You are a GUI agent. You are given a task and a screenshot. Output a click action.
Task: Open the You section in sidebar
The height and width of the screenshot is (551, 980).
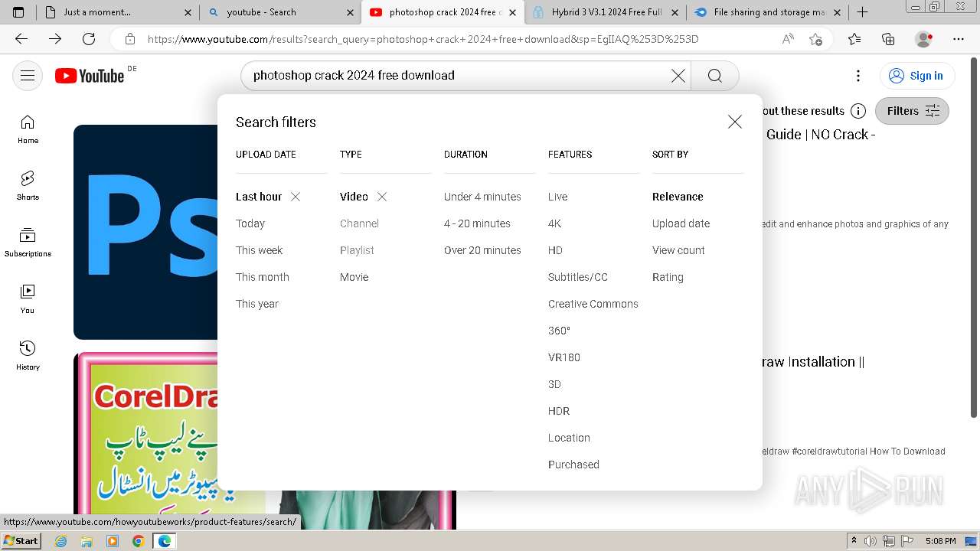28,299
